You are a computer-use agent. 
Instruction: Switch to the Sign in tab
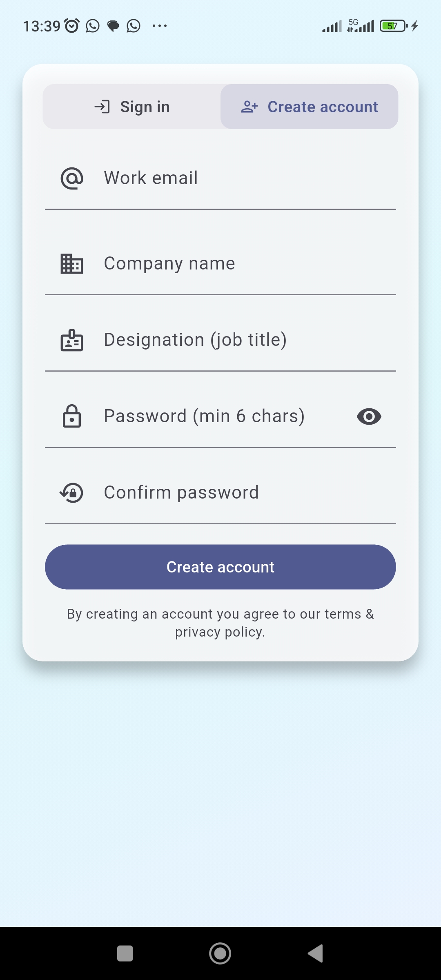(x=132, y=107)
